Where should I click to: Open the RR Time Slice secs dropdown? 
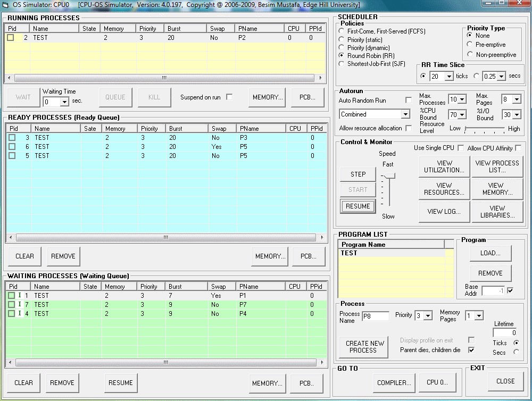[502, 77]
